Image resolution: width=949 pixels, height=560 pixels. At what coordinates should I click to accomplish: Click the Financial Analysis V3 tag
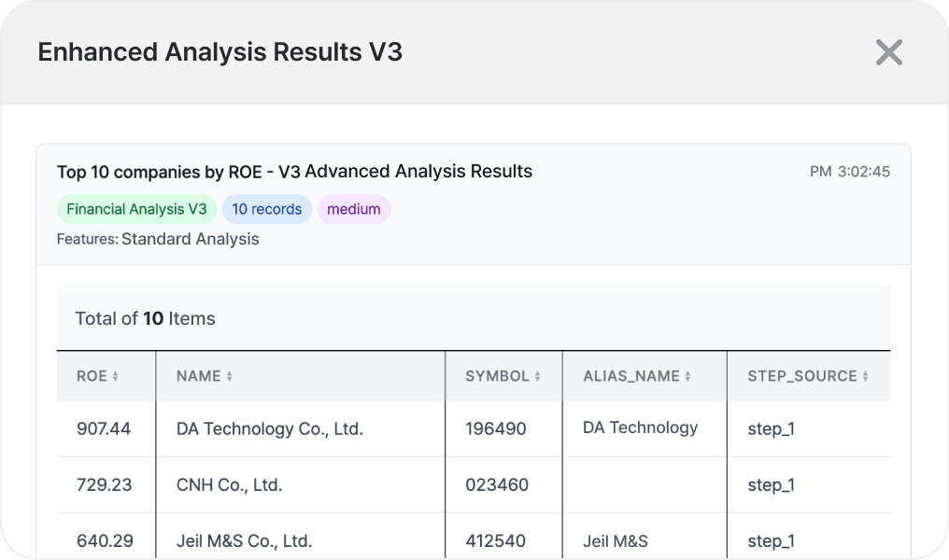pyautogui.click(x=136, y=209)
